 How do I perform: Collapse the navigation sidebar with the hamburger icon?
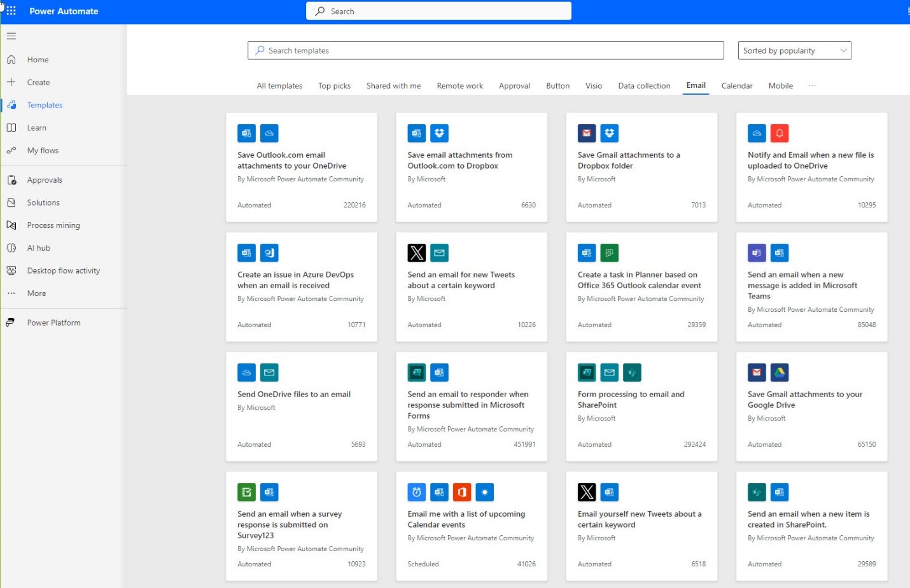(x=11, y=36)
